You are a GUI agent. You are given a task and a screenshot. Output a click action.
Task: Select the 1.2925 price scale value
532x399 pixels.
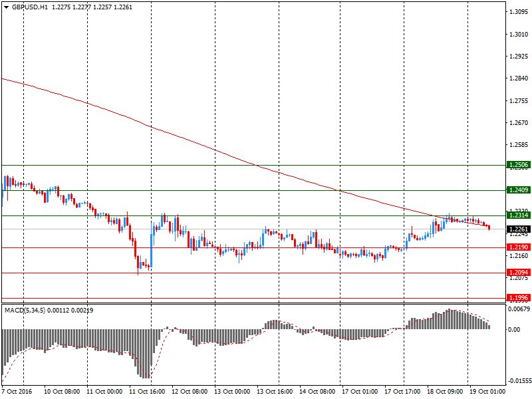click(x=519, y=57)
